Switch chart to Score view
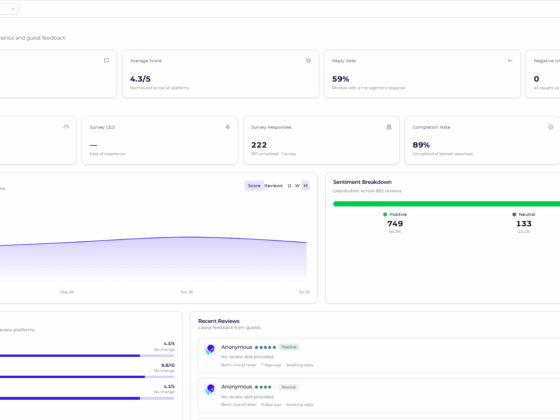The width and height of the screenshot is (560, 420). [254, 186]
